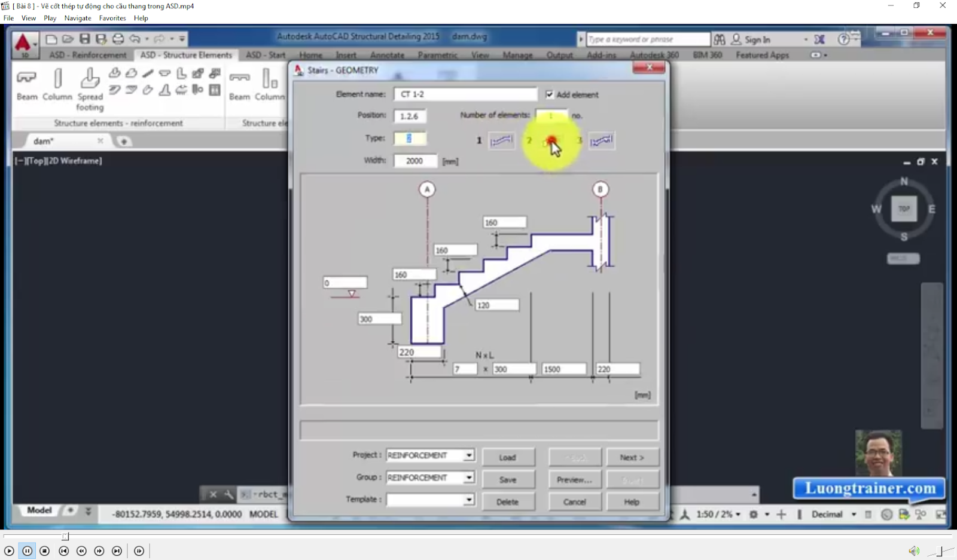This screenshot has height=560, width=957.
Task: Click the Print icon in quick access toolbar
Action: pyautogui.click(x=118, y=39)
